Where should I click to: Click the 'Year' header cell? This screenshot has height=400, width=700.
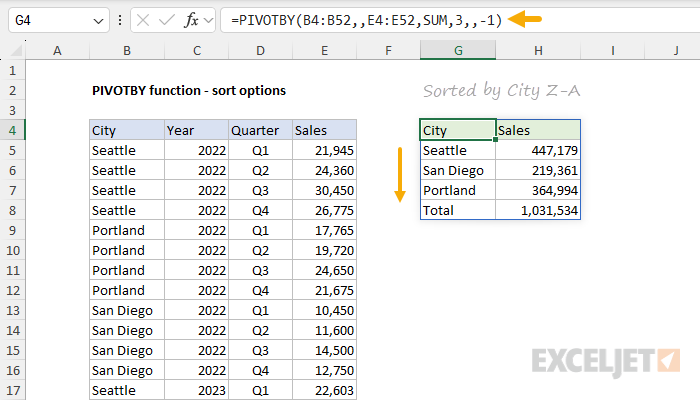coord(196,130)
